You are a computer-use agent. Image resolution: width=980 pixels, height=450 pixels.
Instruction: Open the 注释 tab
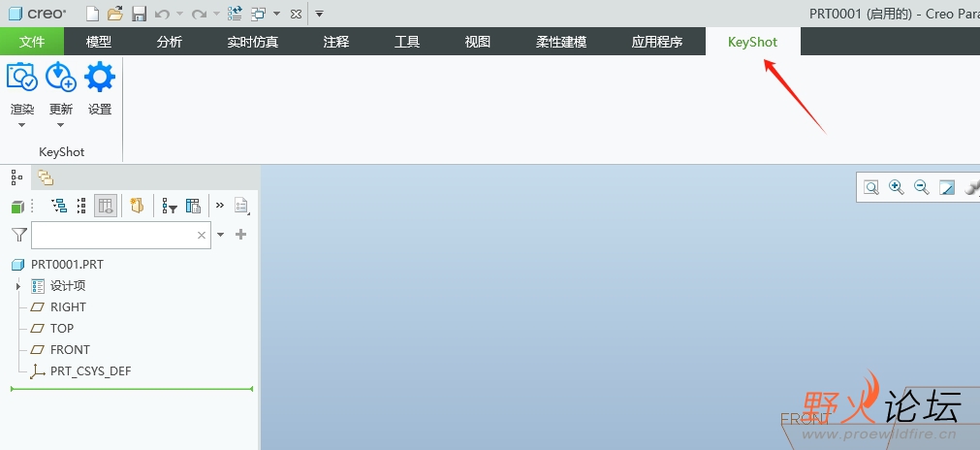(x=336, y=42)
